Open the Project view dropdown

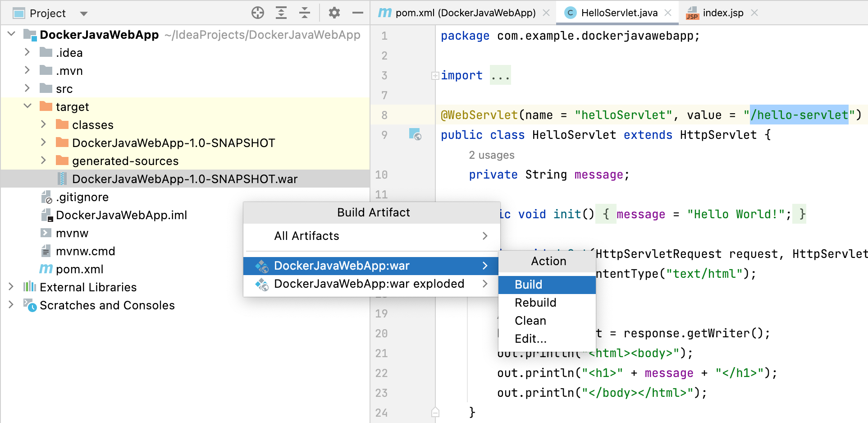click(83, 14)
